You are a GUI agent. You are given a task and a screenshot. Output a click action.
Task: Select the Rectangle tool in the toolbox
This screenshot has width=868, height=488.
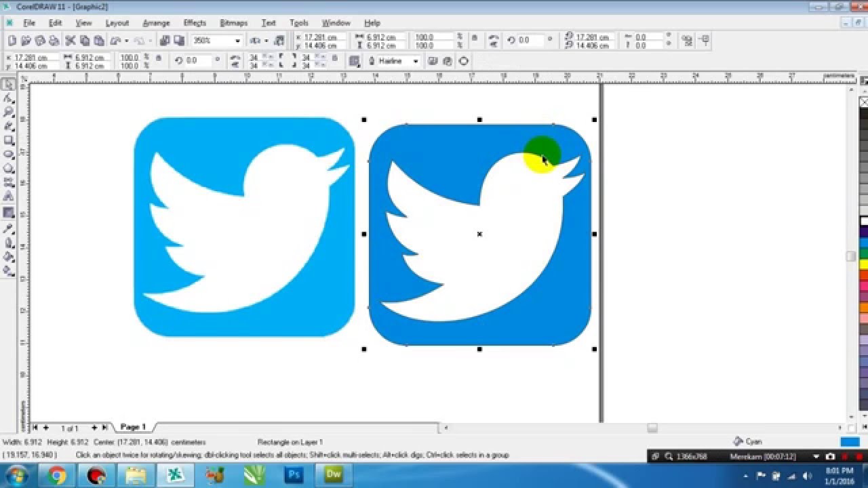click(9, 140)
